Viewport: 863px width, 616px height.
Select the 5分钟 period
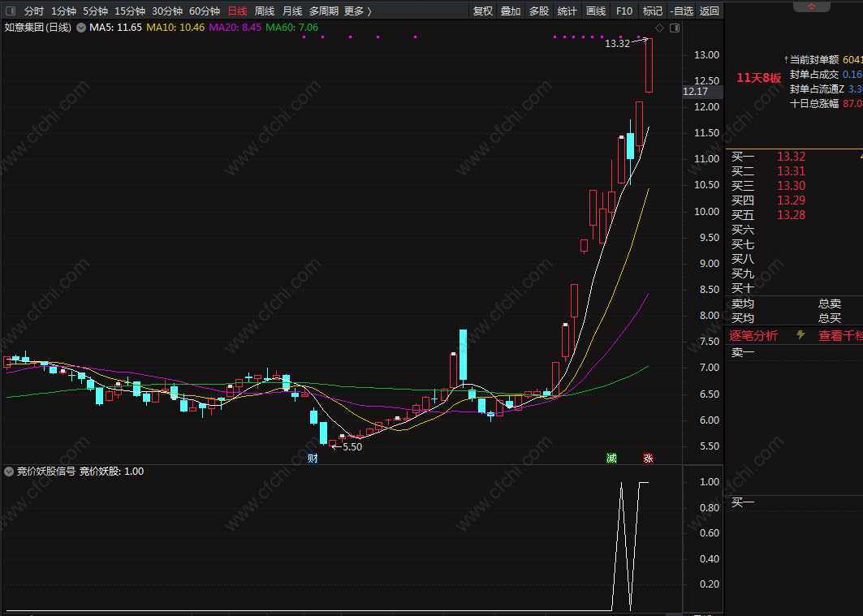click(96, 11)
